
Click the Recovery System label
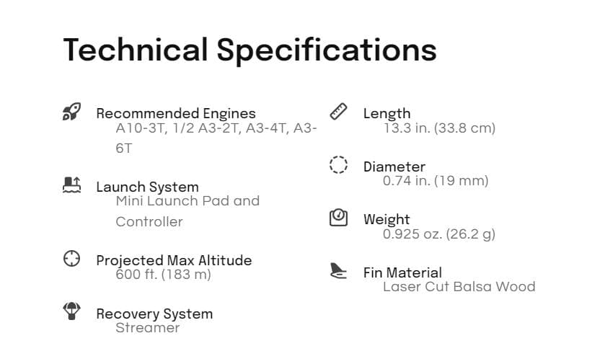(x=154, y=314)
